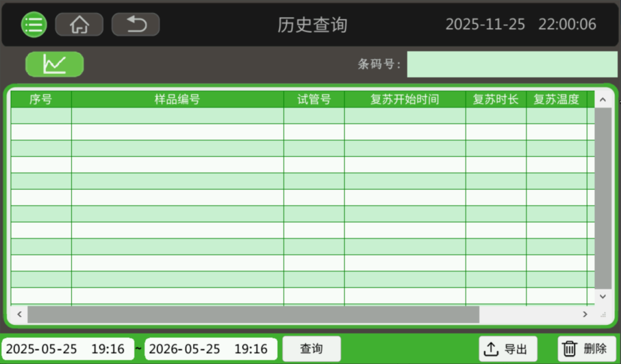621x364 pixels.
Task: Click the horizontal scrollbar thumb
Action: (x=253, y=315)
